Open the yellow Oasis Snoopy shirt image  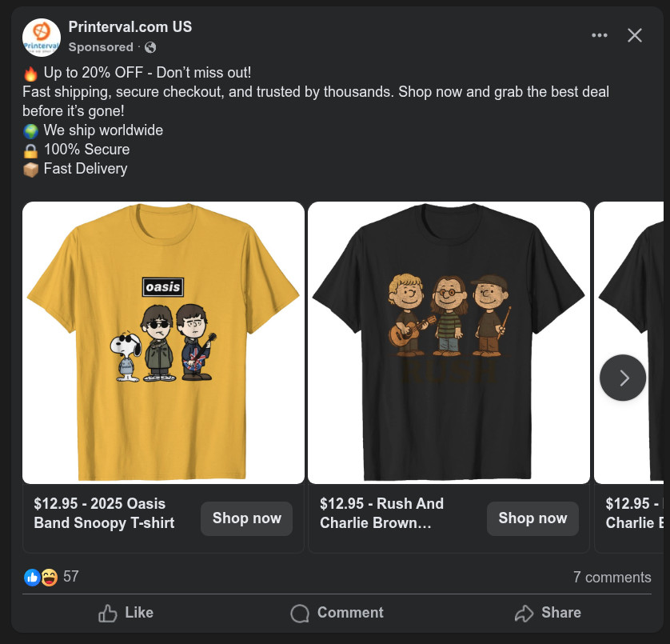click(163, 342)
